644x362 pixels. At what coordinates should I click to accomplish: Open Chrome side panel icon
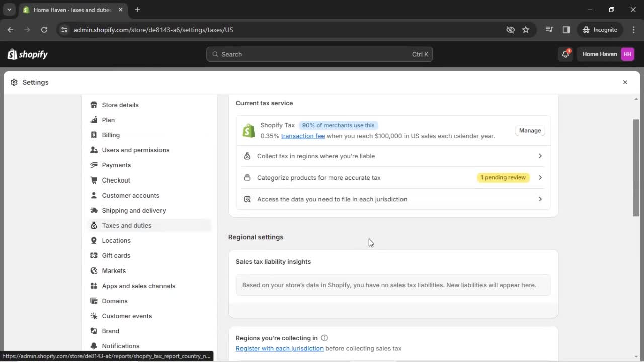pos(566,30)
